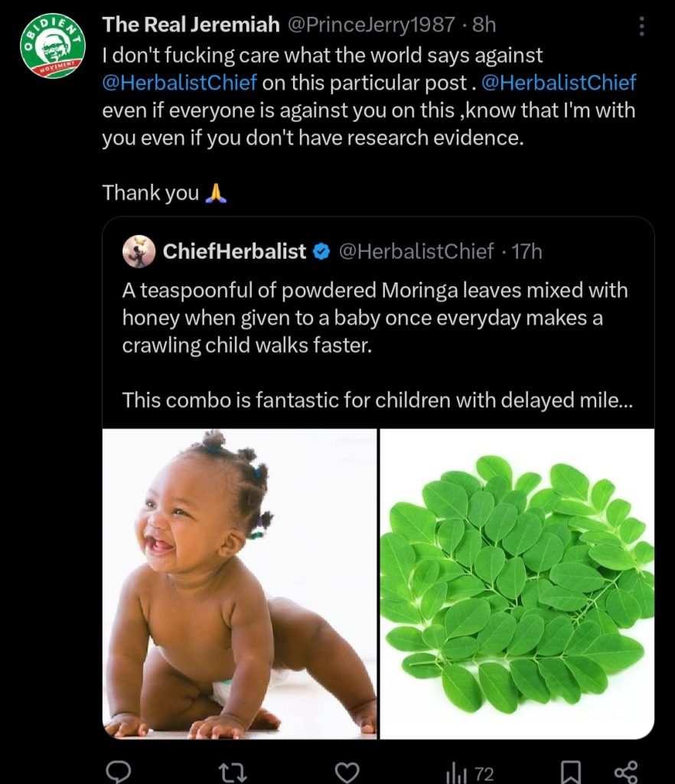Open the three-dot more options menu
The width and height of the screenshot is (675, 784).
641,27
